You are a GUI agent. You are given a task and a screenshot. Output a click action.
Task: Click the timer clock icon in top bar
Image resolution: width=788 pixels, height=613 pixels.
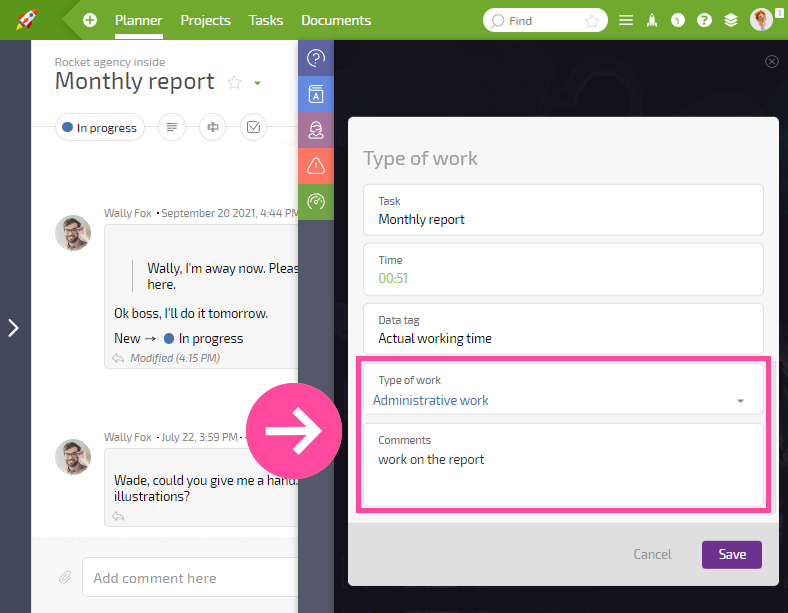pyautogui.click(x=678, y=20)
